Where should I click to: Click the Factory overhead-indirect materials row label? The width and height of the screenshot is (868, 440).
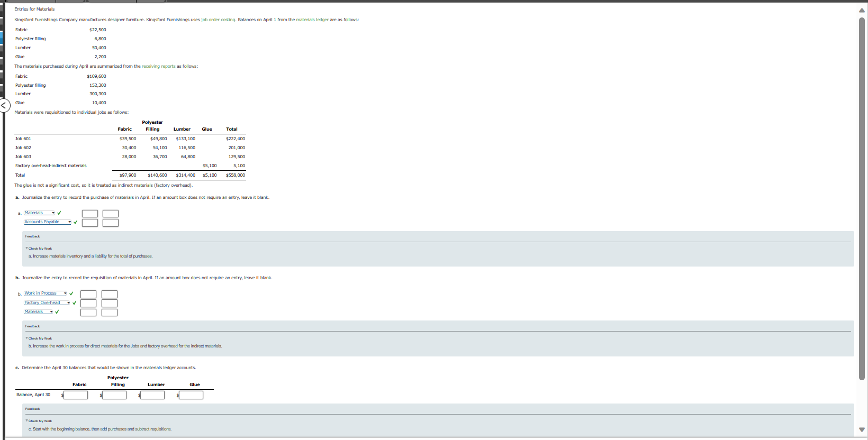pos(51,166)
